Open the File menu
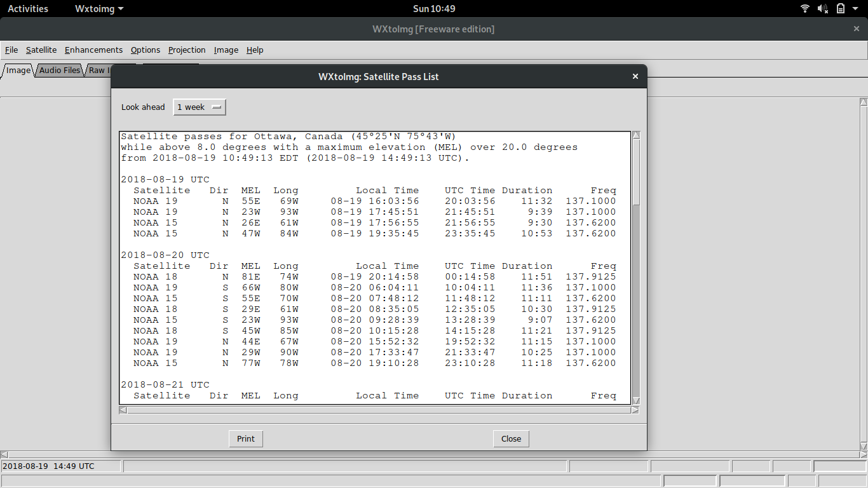Image resolution: width=868 pixels, height=488 pixels. (11, 50)
